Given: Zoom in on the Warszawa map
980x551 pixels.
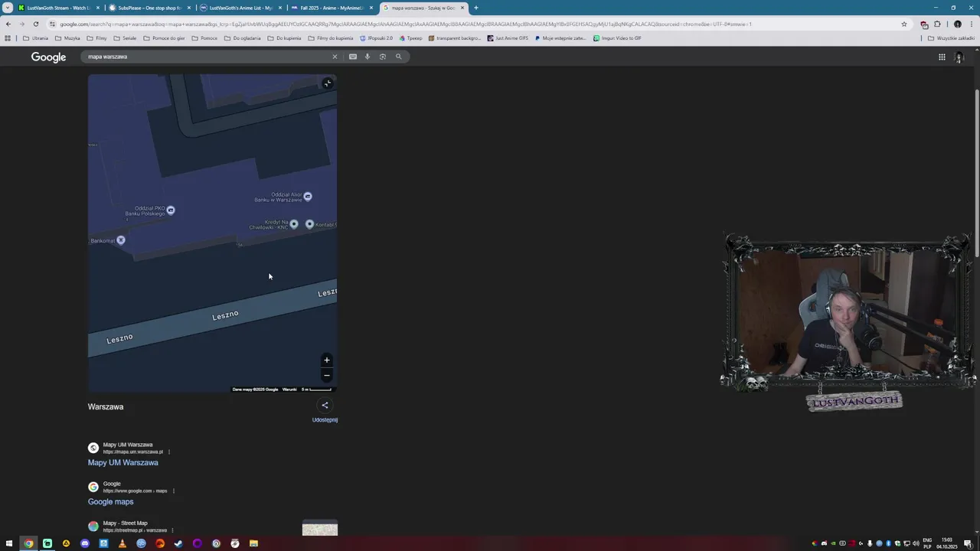Looking at the screenshot, I should 327,360.
